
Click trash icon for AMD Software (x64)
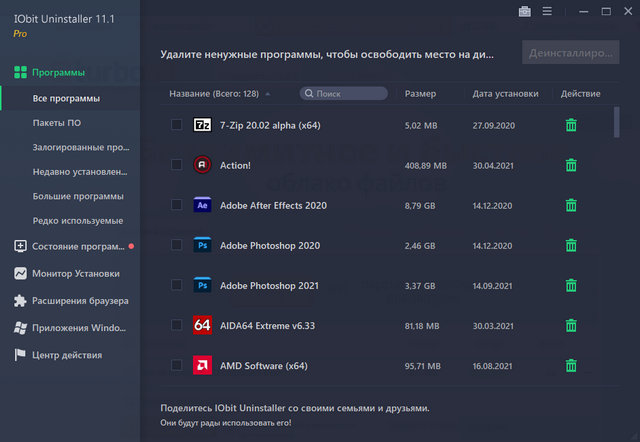tap(571, 365)
